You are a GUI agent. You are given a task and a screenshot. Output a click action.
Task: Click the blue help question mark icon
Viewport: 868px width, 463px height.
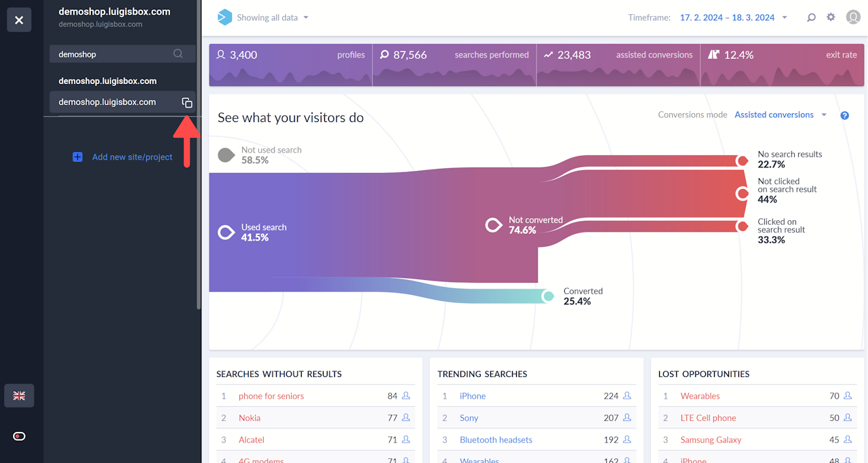coord(844,115)
